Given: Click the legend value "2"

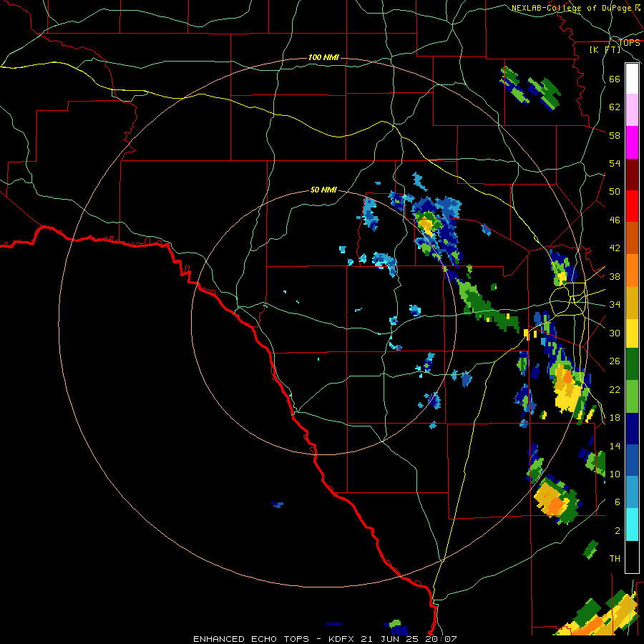Looking at the screenshot, I should click(x=618, y=531).
